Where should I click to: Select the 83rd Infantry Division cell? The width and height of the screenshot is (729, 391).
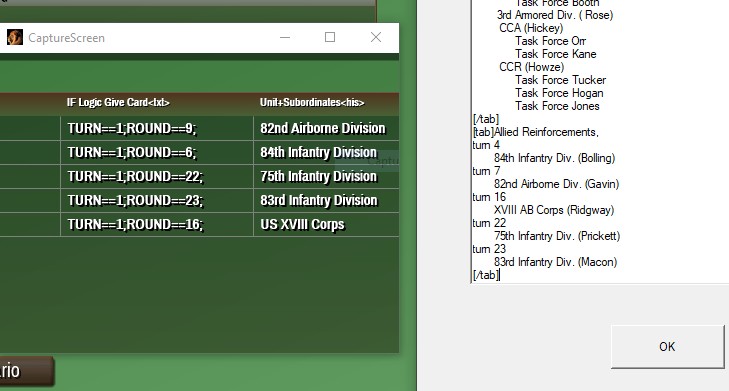tap(326, 200)
